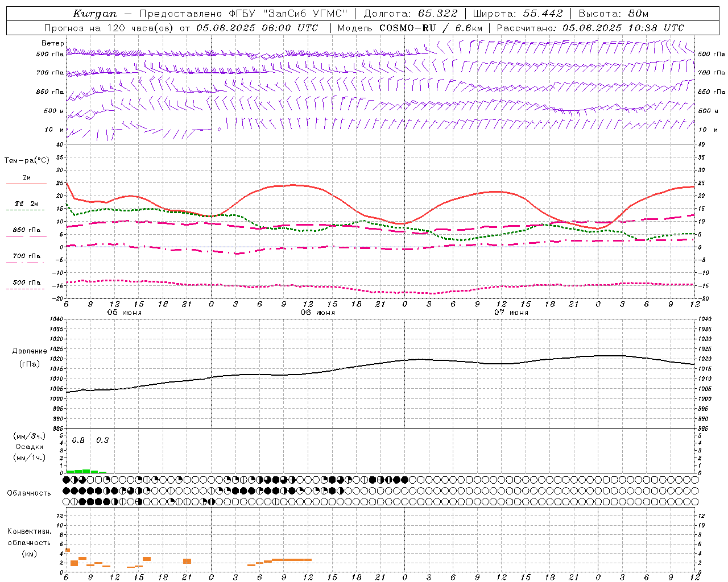Select the "Долгота: 65.322" header field
The image size is (728, 582).
(x=411, y=14)
